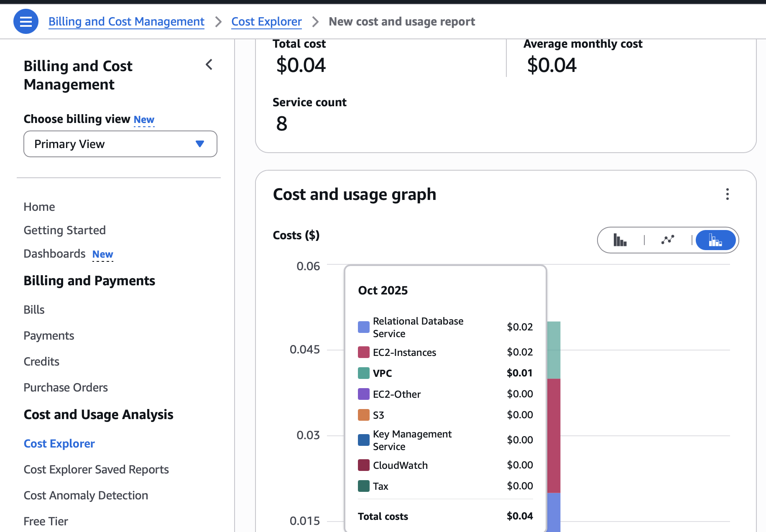766x532 pixels.
Task: Click the New badge beside Choose billing view
Action: 144,120
